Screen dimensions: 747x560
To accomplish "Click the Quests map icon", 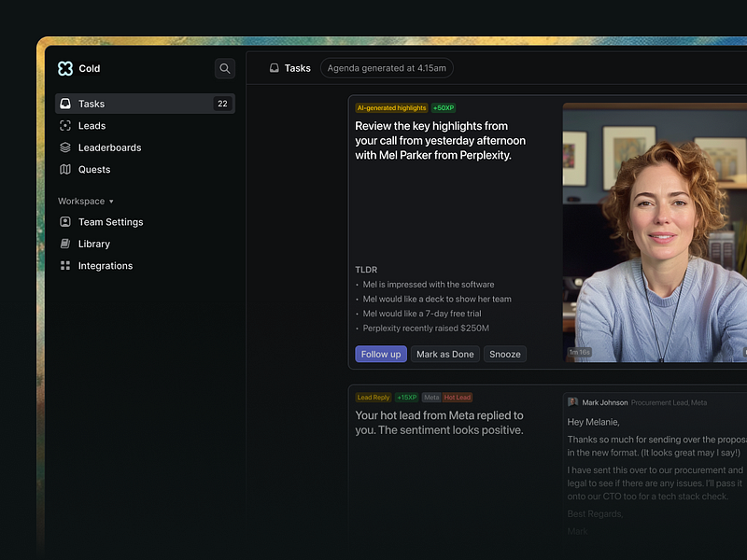I will pos(65,170).
